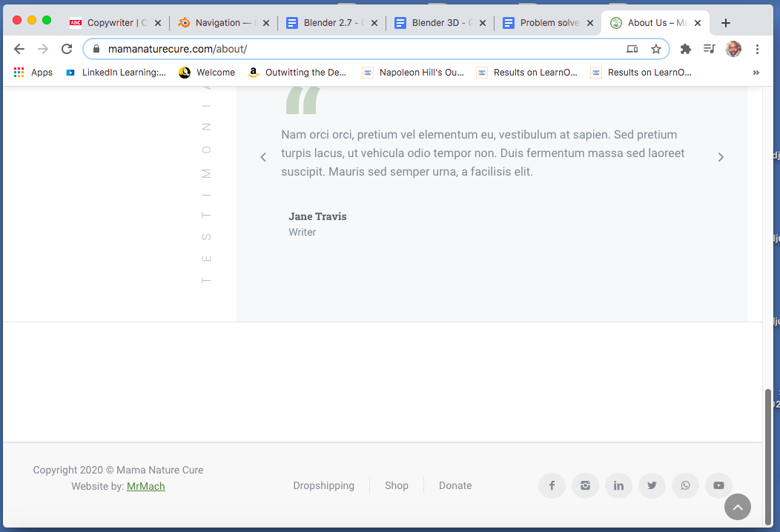Open the Twitter footer icon
780x532 pixels.
tap(652, 486)
